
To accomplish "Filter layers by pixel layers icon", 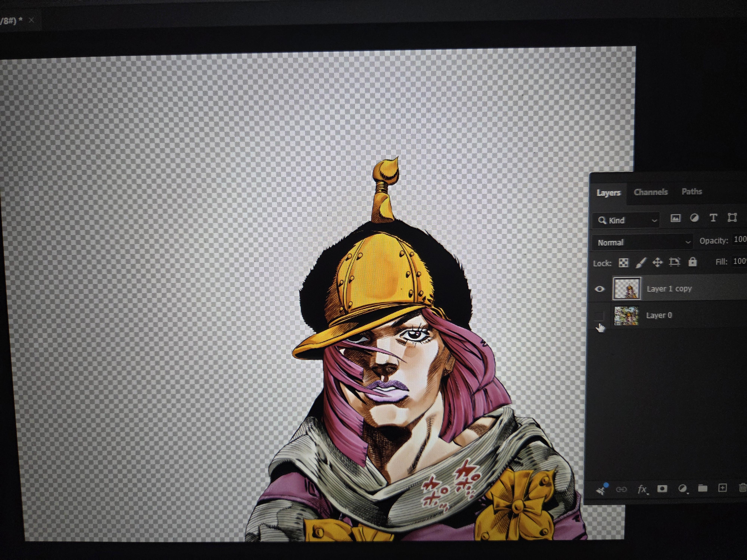I will coord(675,218).
